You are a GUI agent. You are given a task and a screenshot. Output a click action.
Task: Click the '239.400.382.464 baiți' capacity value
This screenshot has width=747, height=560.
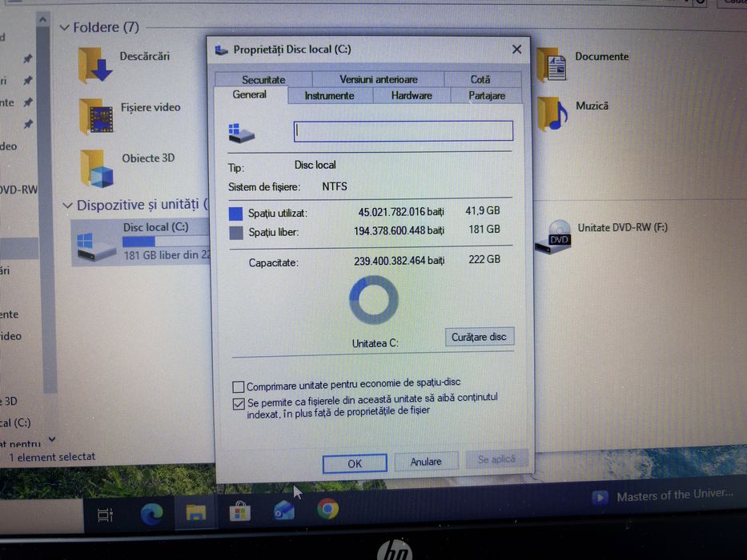click(400, 261)
